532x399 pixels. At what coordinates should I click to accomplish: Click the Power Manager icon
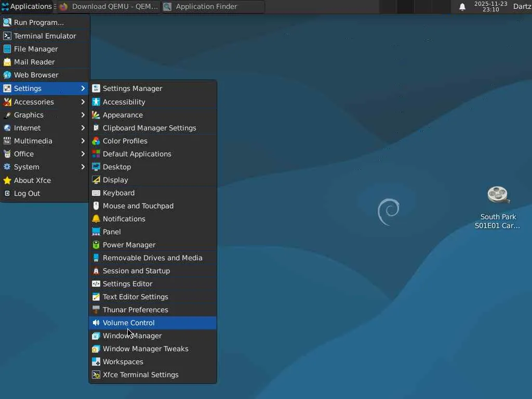pos(96,245)
